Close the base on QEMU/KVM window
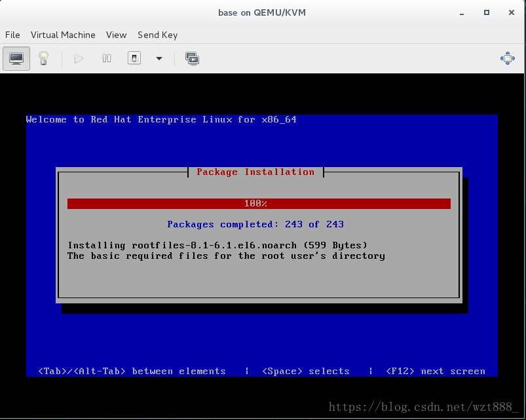This screenshot has height=420, width=526. point(511,12)
